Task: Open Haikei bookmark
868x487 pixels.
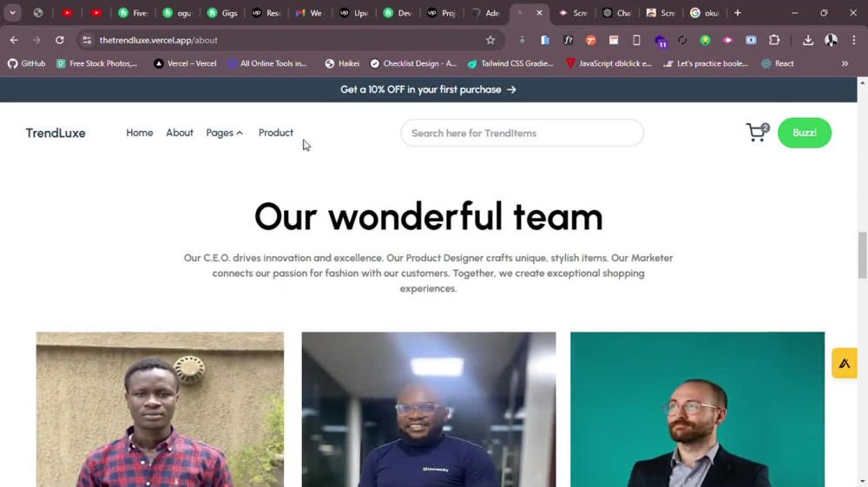Action: tap(342, 63)
